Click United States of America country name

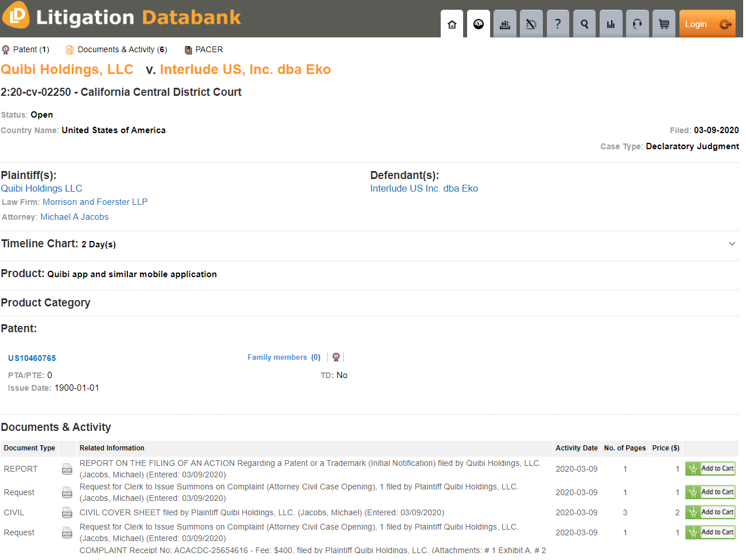[114, 130]
